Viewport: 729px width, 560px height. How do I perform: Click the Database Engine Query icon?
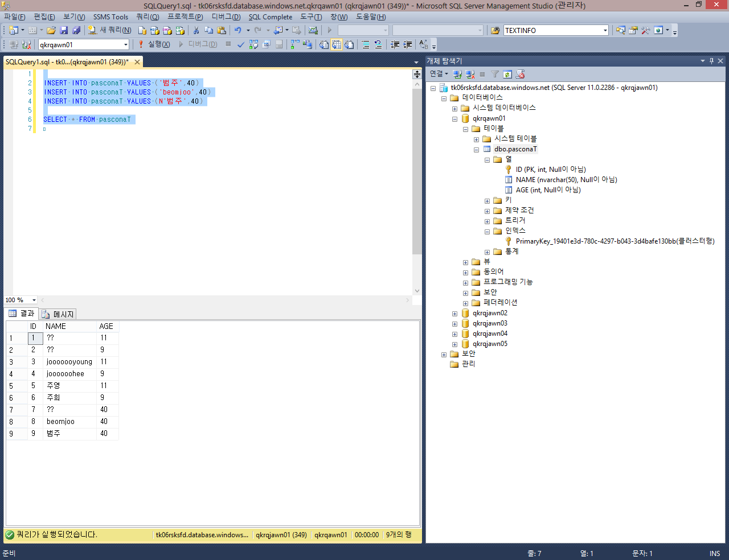[142, 30]
